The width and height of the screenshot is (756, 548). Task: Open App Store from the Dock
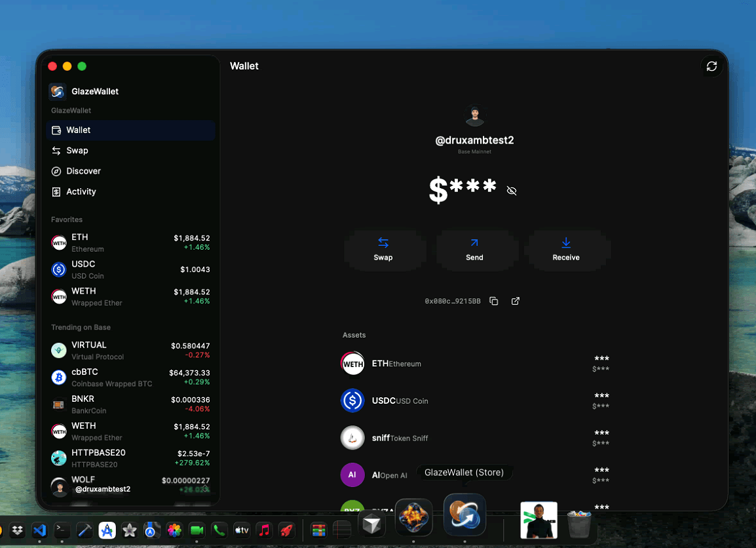click(107, 531)
